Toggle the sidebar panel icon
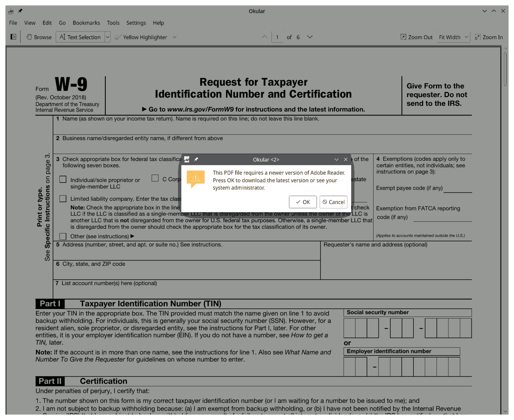This screenshot has width=514, height=420. pos(13,37)
